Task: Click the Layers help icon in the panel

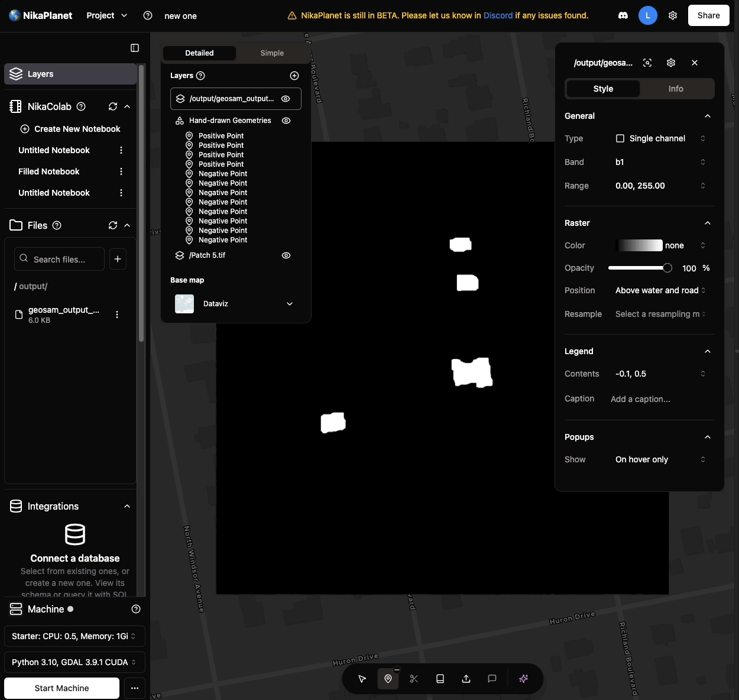Action: [x=200, y=76]
